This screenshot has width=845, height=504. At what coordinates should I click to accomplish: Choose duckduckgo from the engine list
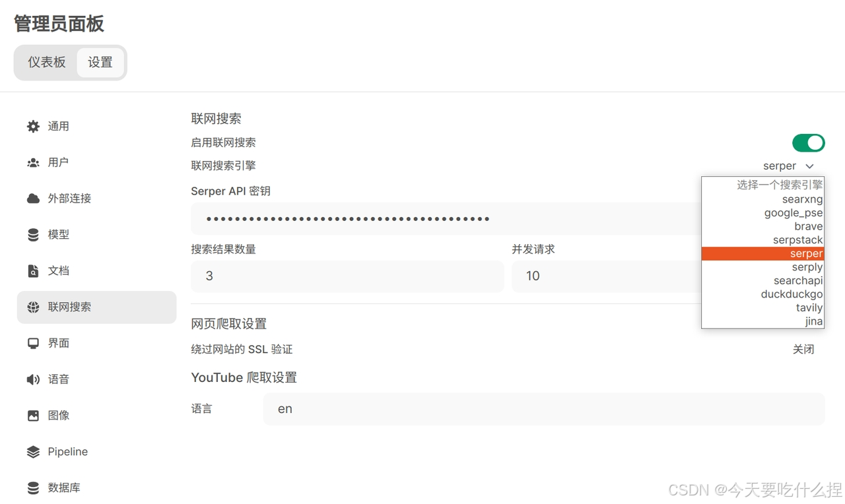click(x=762, y=294)
